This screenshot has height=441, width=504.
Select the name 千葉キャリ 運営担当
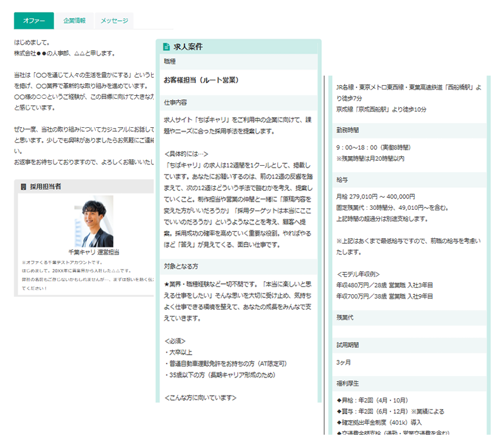(x=93, y=252)
